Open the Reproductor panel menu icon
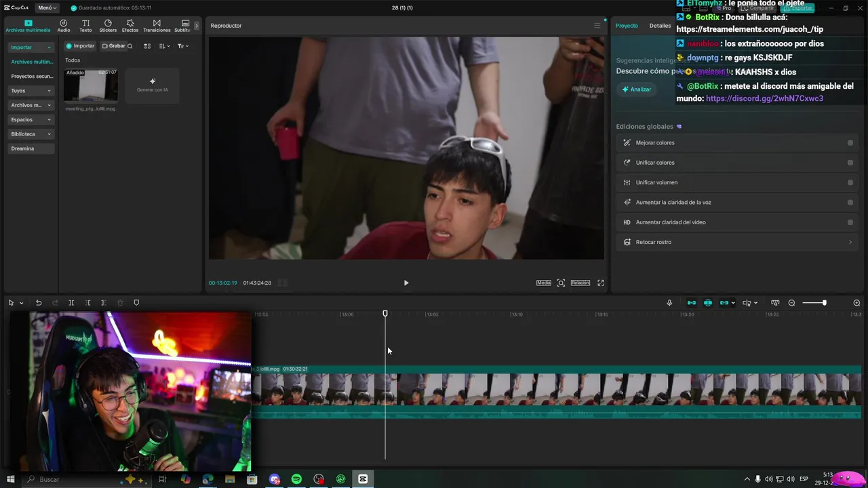The width and height of the screenshot is (868, 488). [x=597, y=26]
